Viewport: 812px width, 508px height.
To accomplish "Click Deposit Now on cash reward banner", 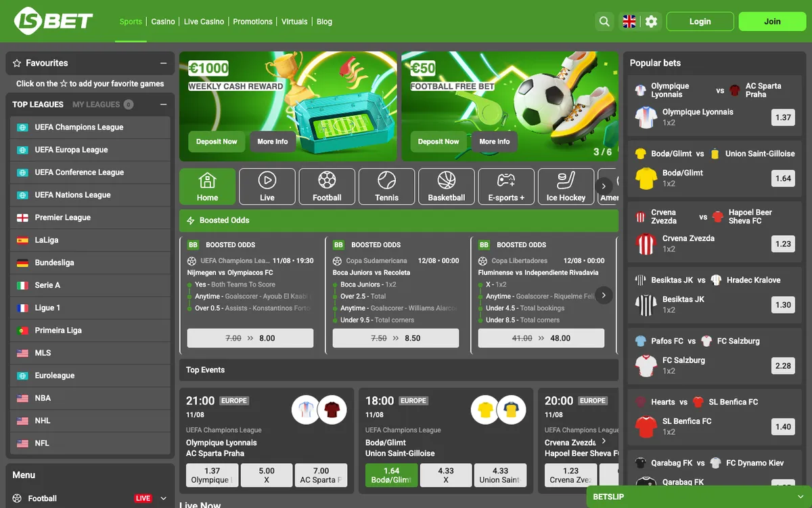I will [217, 142].
